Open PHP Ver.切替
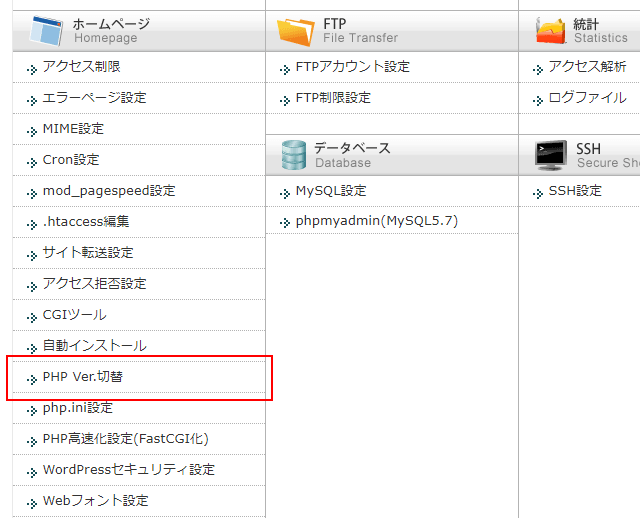Viewport: 640px width, 518px height. [x=82, y=377]
